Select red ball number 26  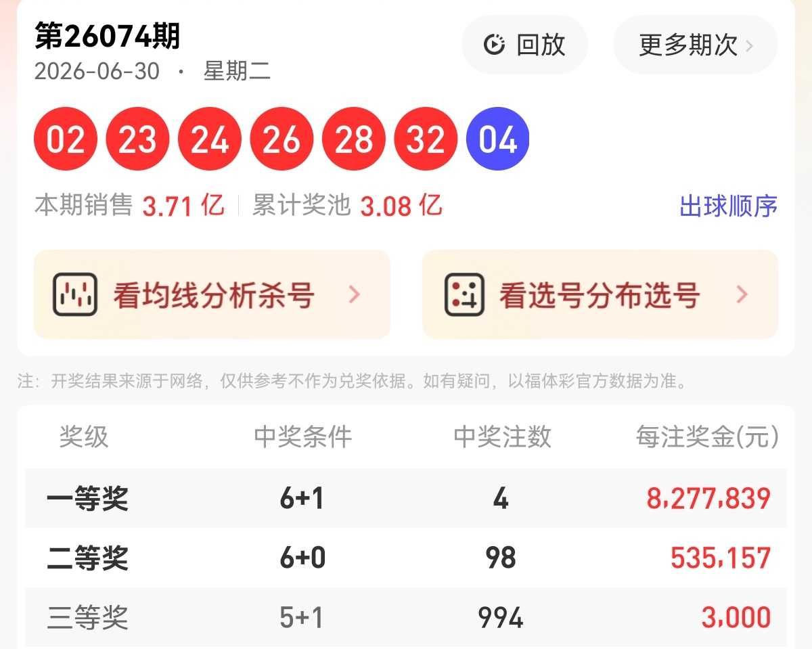tap(281, 139)
